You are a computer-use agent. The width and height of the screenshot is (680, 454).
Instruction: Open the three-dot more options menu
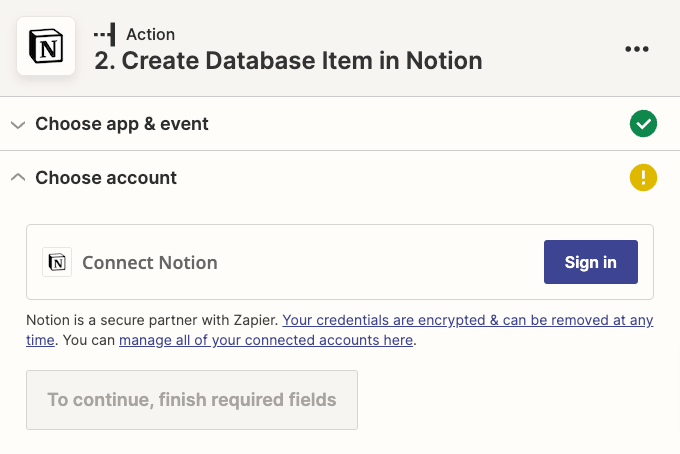click(637, 49)
